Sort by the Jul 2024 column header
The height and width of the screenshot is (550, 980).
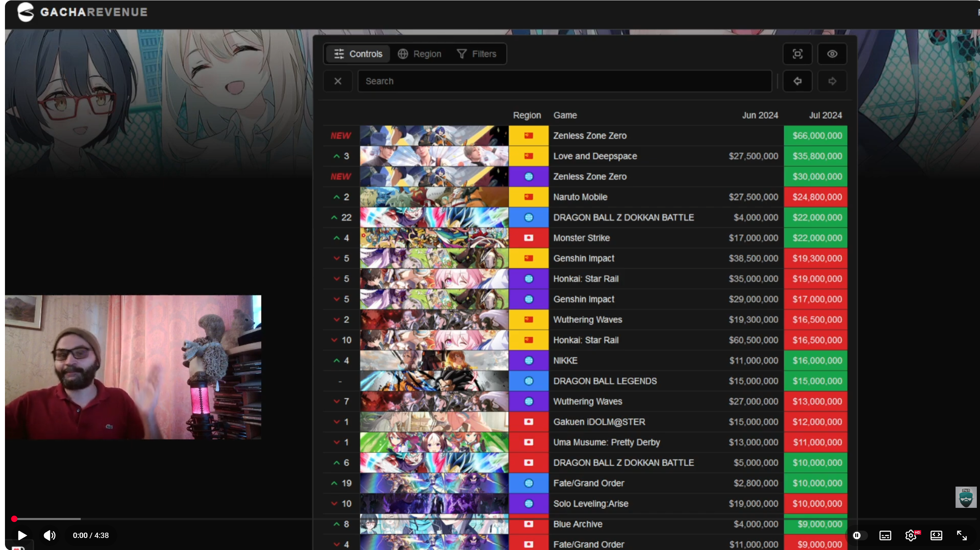pos(825,115)
